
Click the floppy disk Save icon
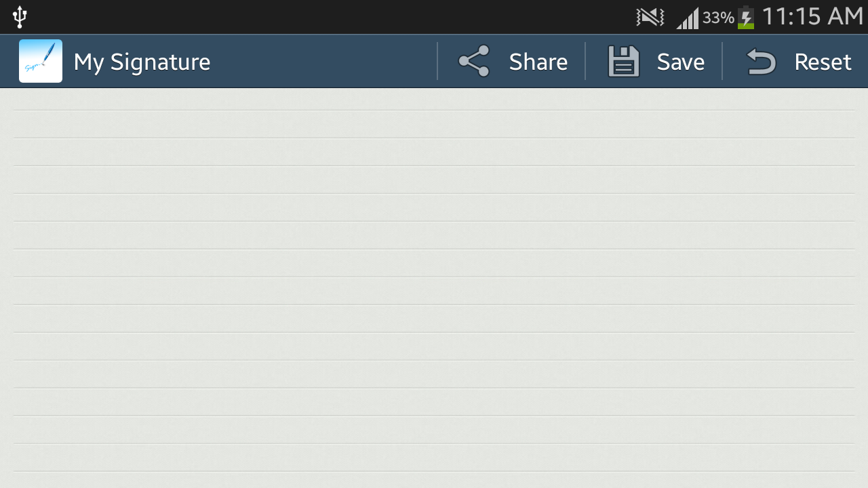tap(623, 62)
